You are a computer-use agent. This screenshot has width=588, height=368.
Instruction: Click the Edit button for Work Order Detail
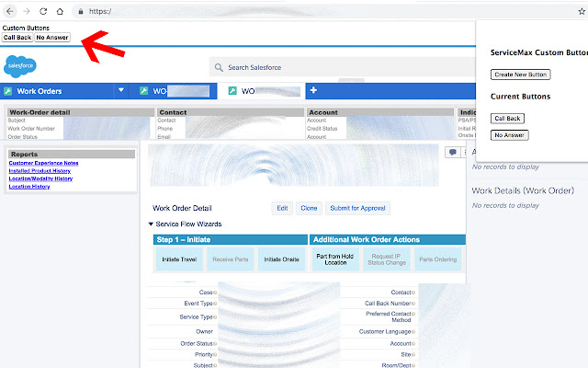[x=282, y=208]
